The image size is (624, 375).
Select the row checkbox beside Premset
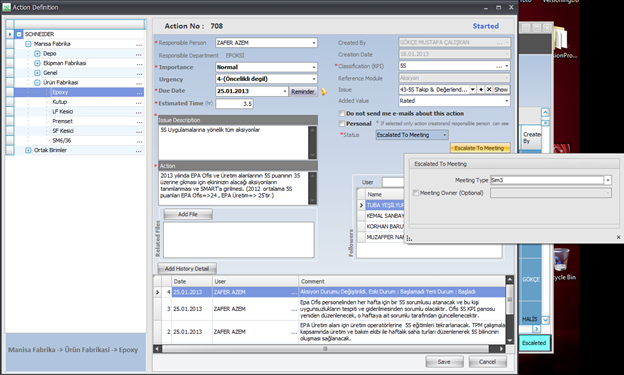(x=10, y=121)
